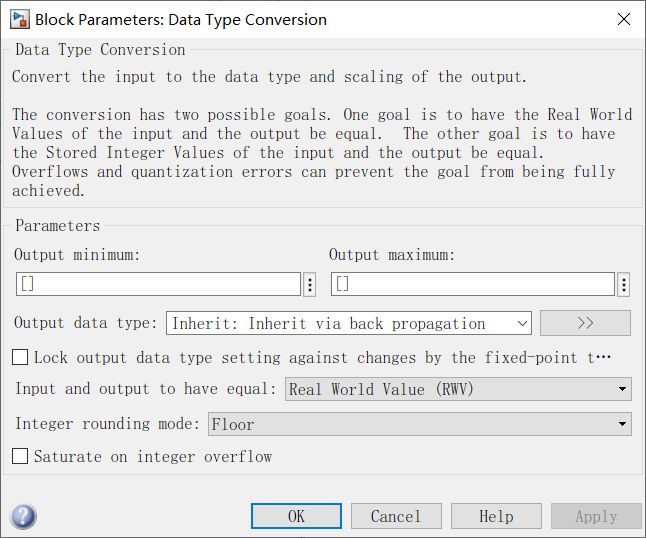646x538 pixels.
Task: Show data type assistant with >> button
Action: pos(585,323)
